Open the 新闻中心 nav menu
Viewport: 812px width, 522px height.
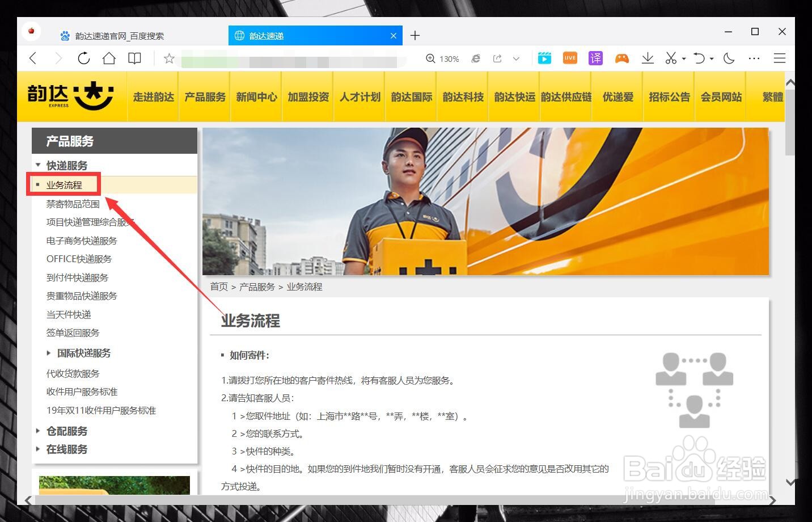[x=256, y=97]
